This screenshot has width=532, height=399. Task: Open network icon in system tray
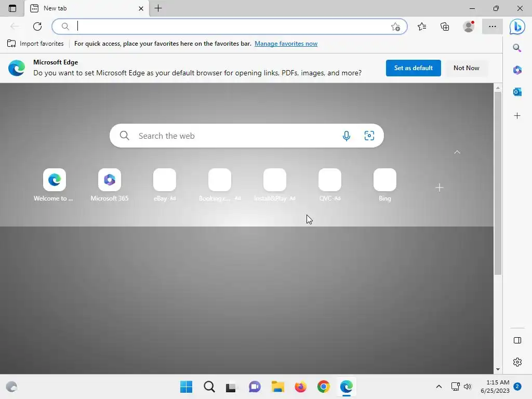click(455, 387)
